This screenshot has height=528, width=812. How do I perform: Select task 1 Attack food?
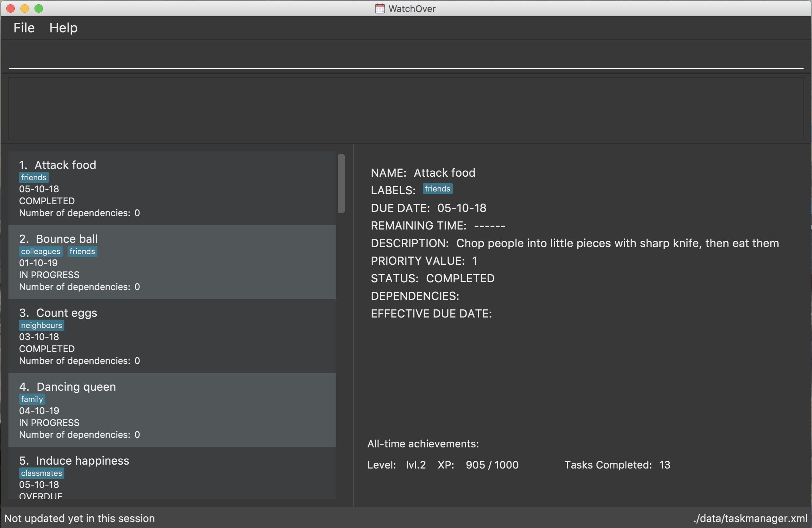(x=172, y=188)
